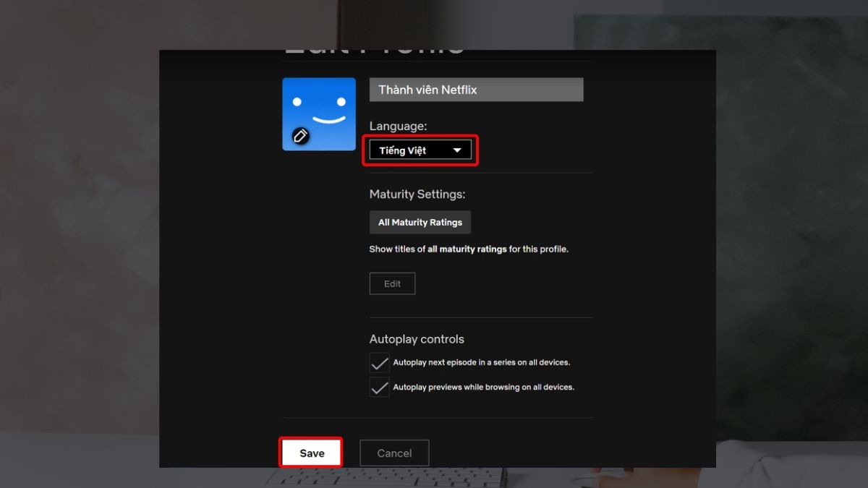Save the profile changes
The image size is (868, 488).
(x=312, y=453)
